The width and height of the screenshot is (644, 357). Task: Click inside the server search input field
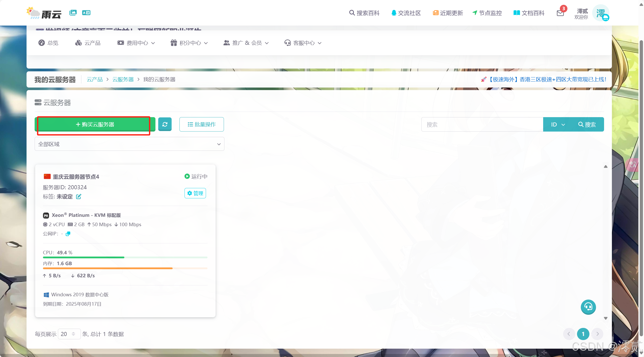click(480, 124)
